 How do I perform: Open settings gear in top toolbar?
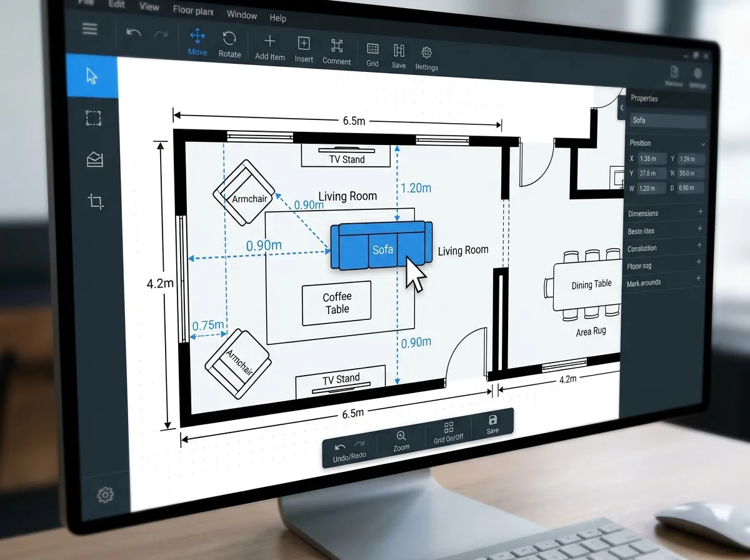click(427, 58)
